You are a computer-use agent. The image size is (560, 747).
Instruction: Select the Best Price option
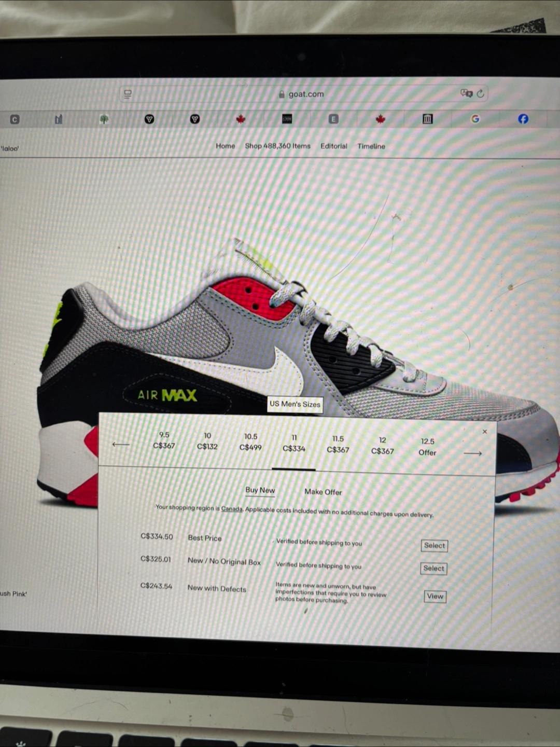pyautogui.click(x=434, y=546)
